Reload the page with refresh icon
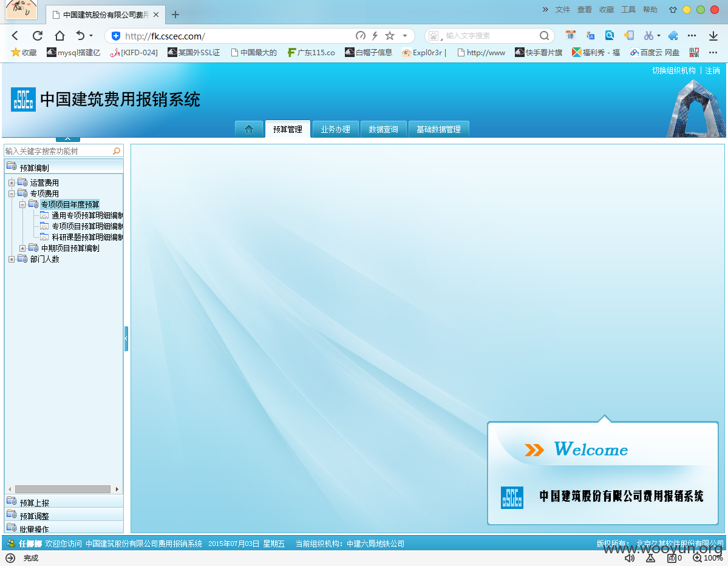Screen dimensions: 728x566 coord(37,36)
